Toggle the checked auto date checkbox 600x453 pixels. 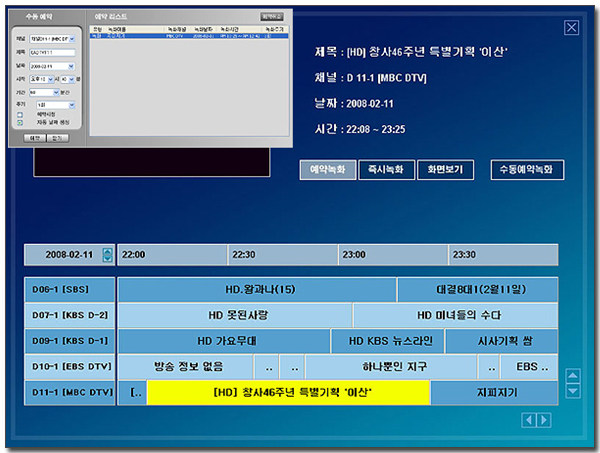point(20,122)
